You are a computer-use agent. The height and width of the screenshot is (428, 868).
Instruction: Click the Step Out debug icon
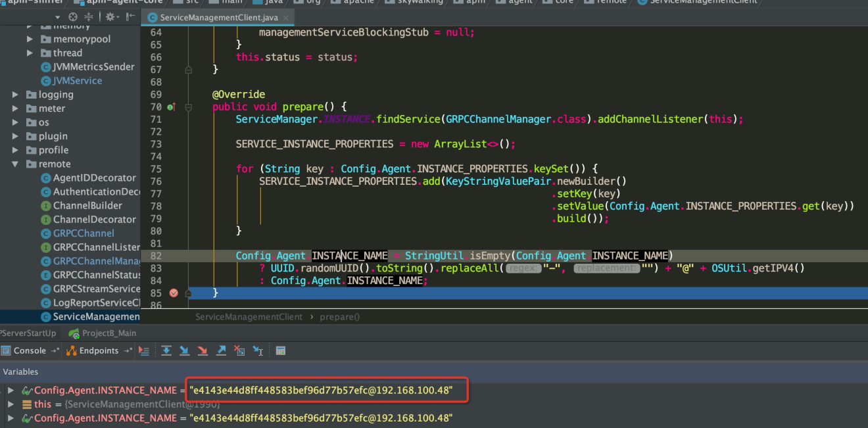(x=222, y=351)
